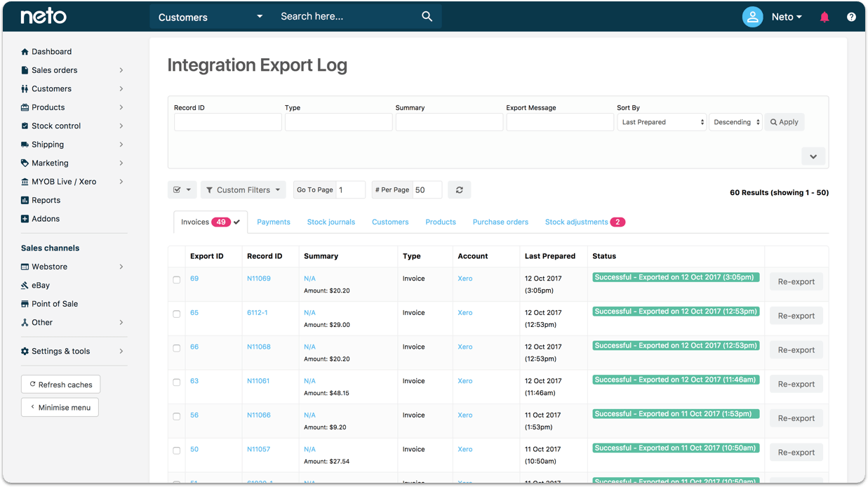Click the search magnifier icon

(427, 16)
